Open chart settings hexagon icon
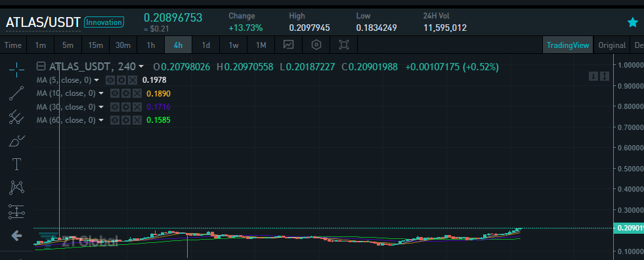The image size is (644, 260). click(x=316, y=45)
